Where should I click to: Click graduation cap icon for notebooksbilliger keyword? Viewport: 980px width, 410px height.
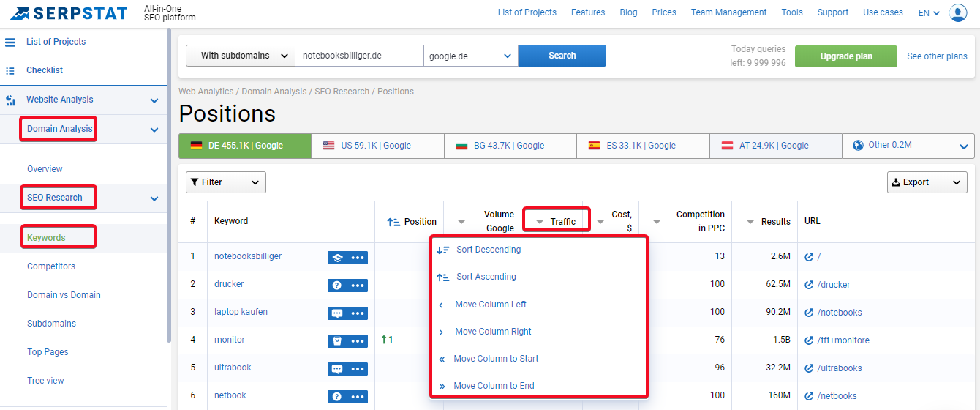[x=337, y=258]
